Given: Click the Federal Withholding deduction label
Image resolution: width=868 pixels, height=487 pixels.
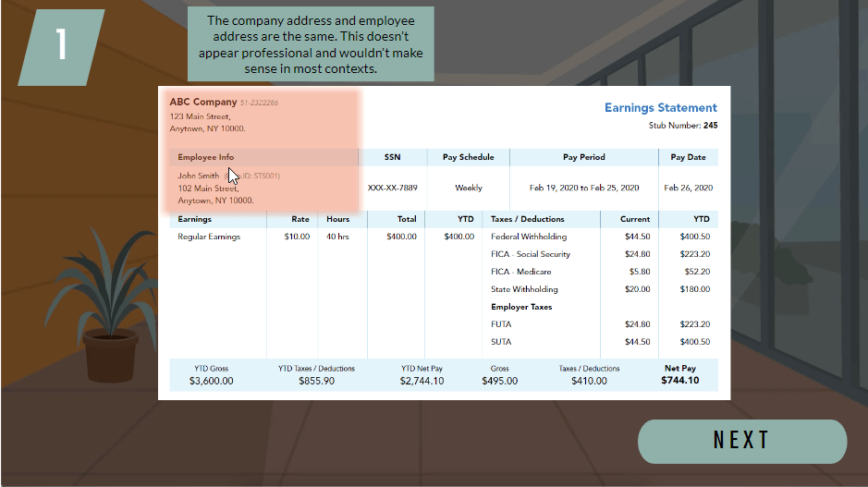Looking at the screenshot, I should click(x=529, y=237).
